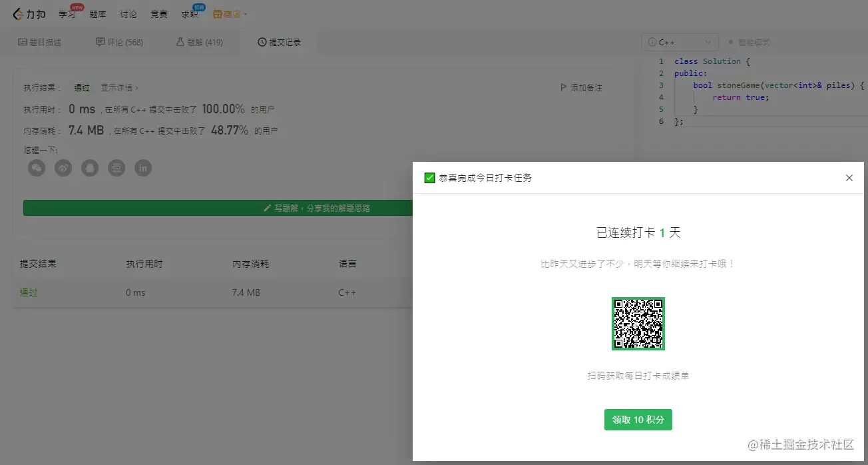Viewport: 868px width, 465px height.
Task: Click the stoneGame function declaration line
Action: point(779,85)
